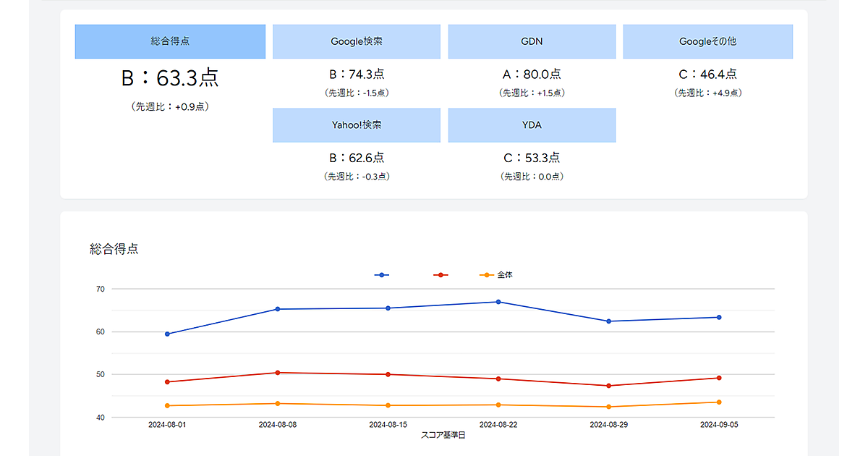Select the 総合得点 score tile header
Image resolution: width=868 pixels, height=456 pixels.
tap(170, 41)
